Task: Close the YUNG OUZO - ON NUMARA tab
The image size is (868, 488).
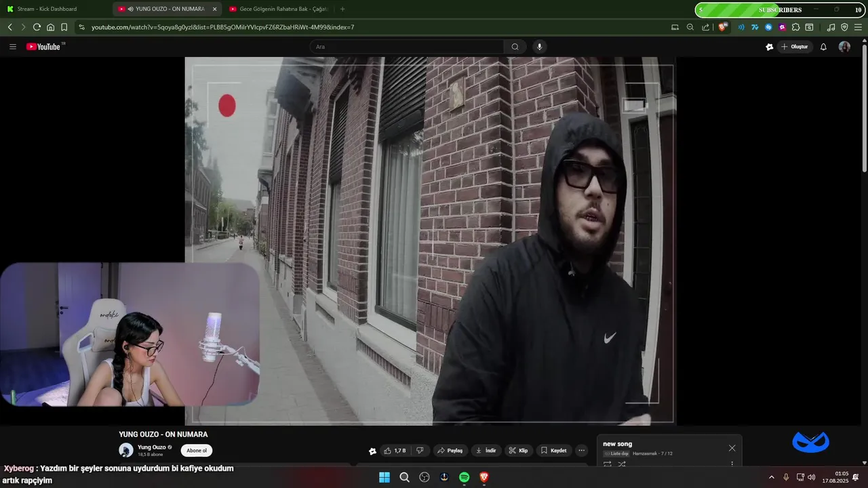Action: (x=215, y=9)
